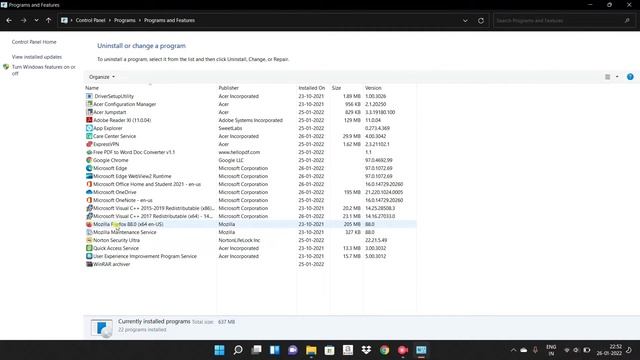Click the Google LLC publisher cell
The height and width of the screenshot is (360, 640).
(231, 160)
